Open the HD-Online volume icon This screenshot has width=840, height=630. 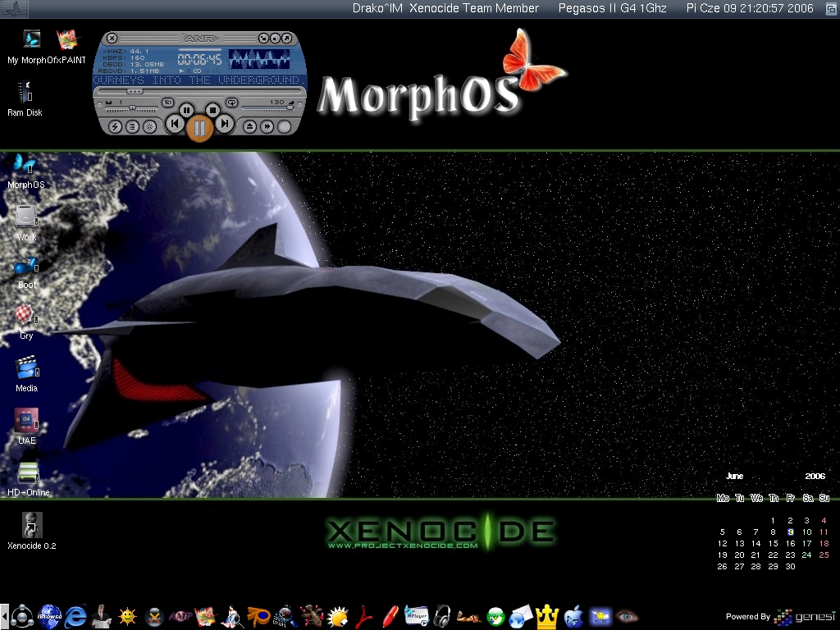(x=28, y=473)
